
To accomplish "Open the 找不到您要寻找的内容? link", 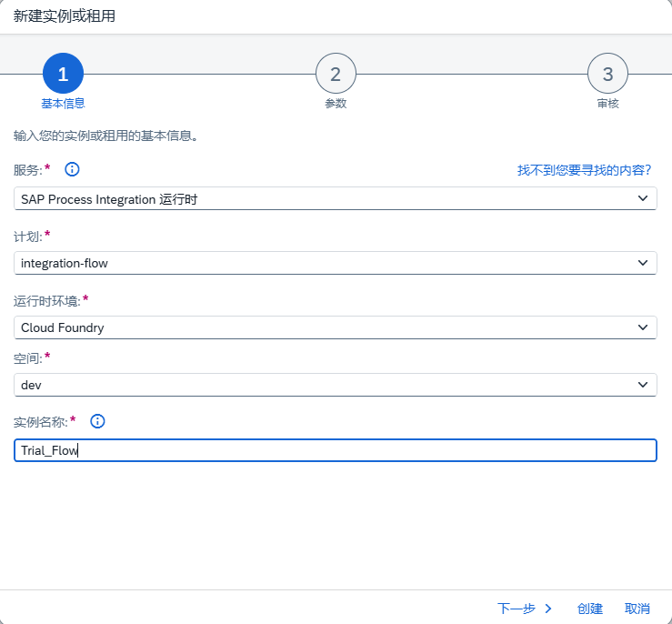I will pos(584,170).
